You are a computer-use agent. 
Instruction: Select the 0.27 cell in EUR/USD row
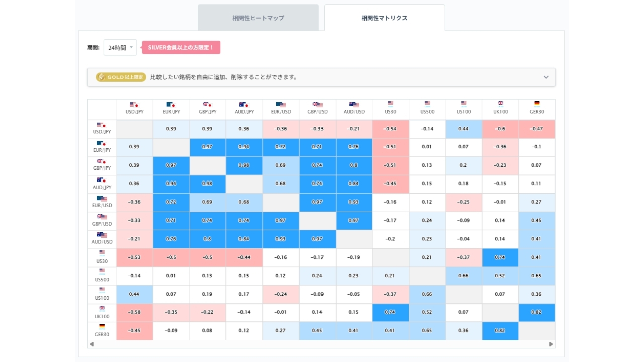click(x=537, y=202)
